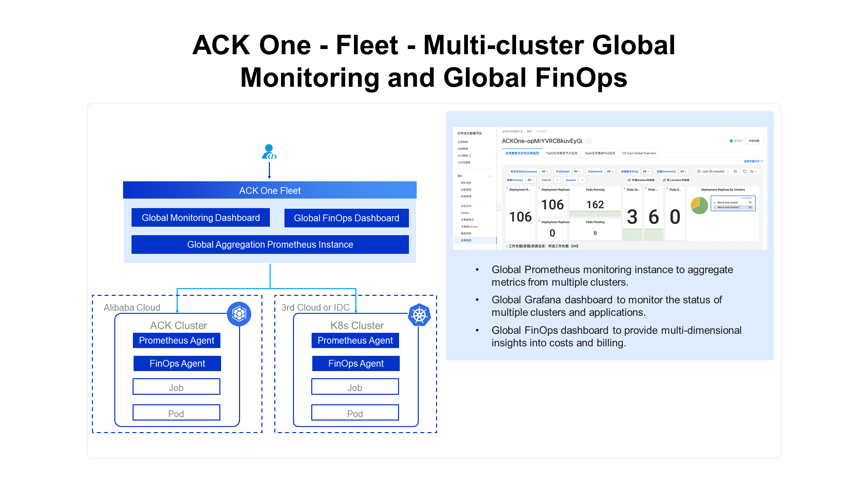Switch to TopN全局集群Pod监控 tab
The height and width of the screenshot is (488, 868).
click(600, 154)
